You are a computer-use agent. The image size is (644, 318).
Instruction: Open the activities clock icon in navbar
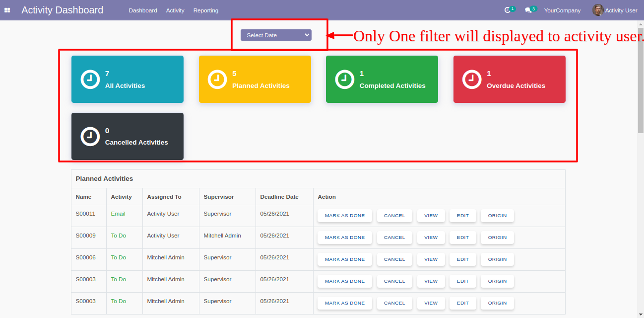(x=507, y=10)
